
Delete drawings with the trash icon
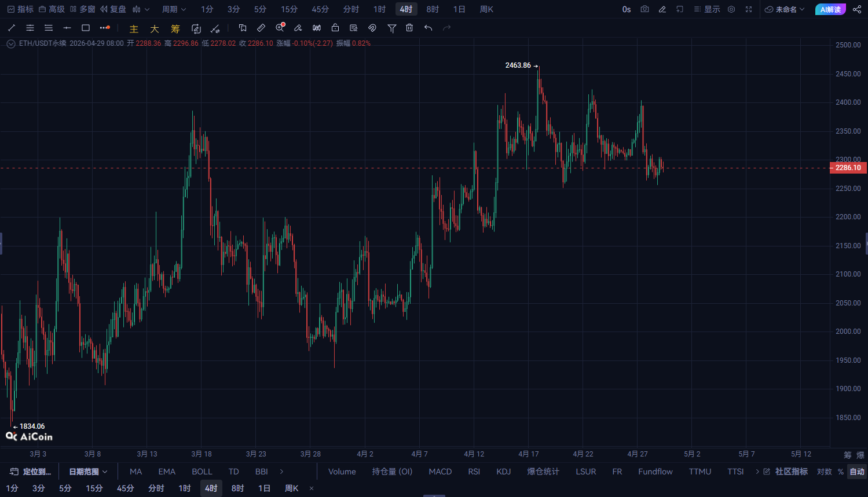[x=409, y=28]
